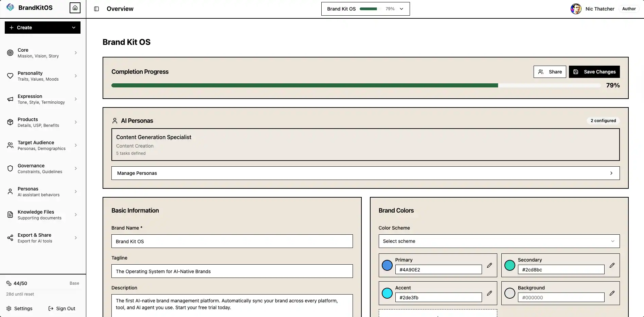This screenshot has height=317, width=644.
Task: Open the Select scheme dropdown
Action: [499, 241]
